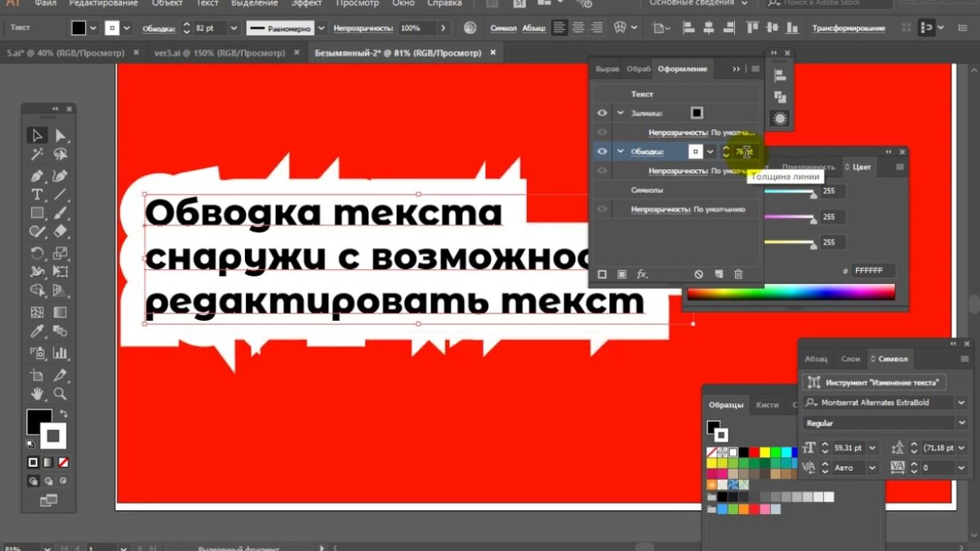Align text center in control bar
This screenshot has width=980, height=551.
(578, 28)
